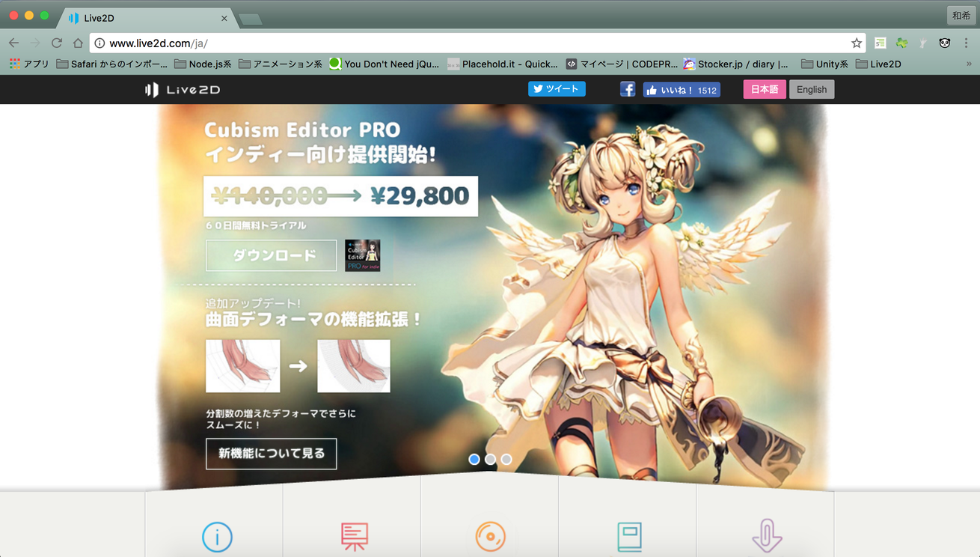This screenshot has height=557, width=980.
Task: Open the マイページ CODEPREP bookmark
Action: (621, 64)
